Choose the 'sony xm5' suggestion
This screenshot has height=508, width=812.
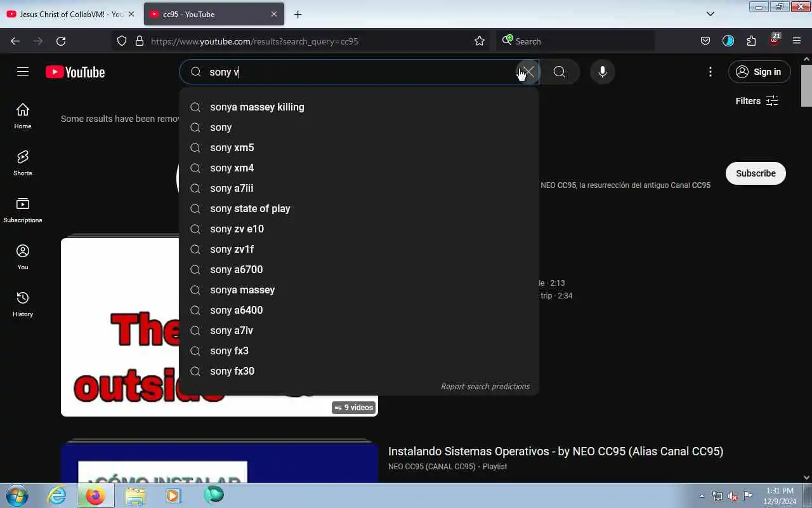click(x=359, y=147)
